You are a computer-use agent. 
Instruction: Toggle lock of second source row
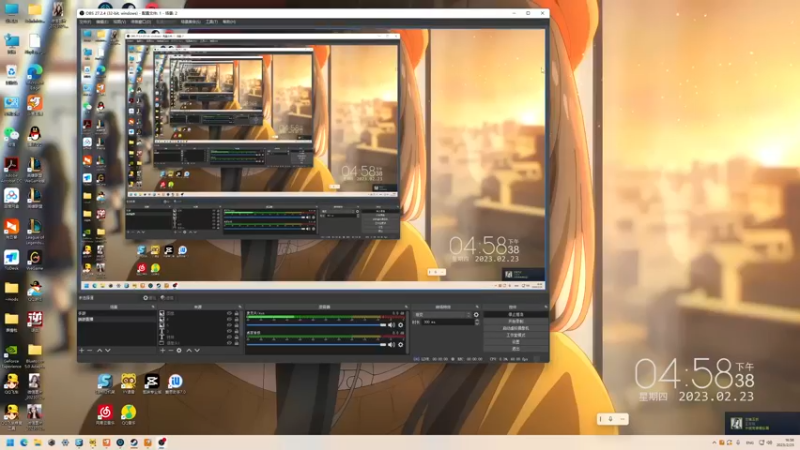click(x=236, y=319)
